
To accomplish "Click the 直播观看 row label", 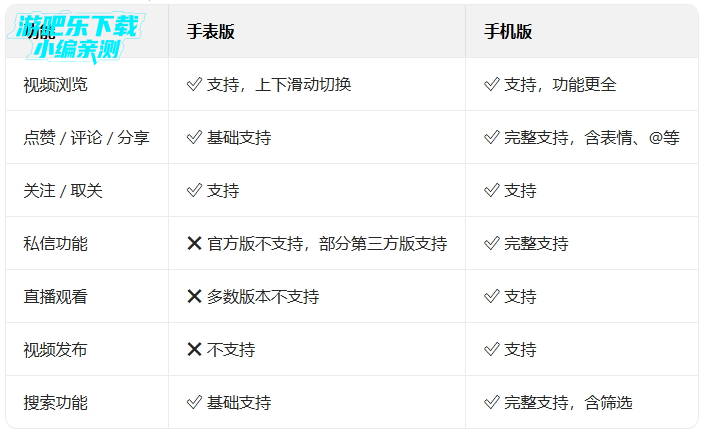I will pos(55,296).
